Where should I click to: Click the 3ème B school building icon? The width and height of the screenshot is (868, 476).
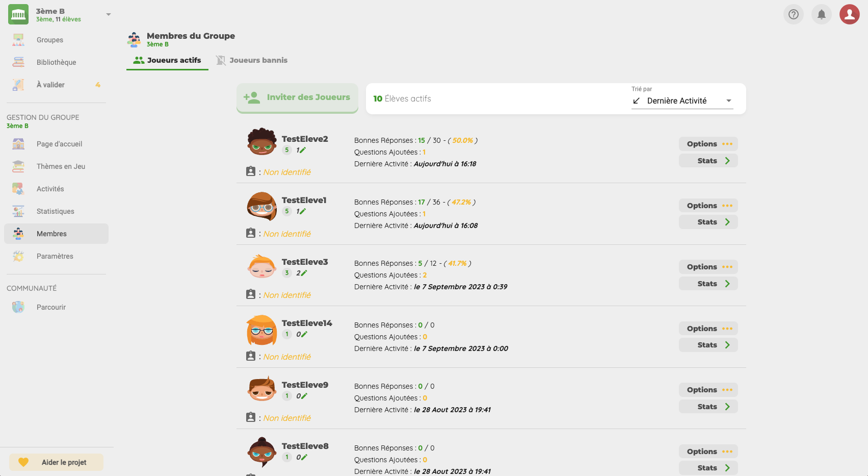(x=18, y=14)
